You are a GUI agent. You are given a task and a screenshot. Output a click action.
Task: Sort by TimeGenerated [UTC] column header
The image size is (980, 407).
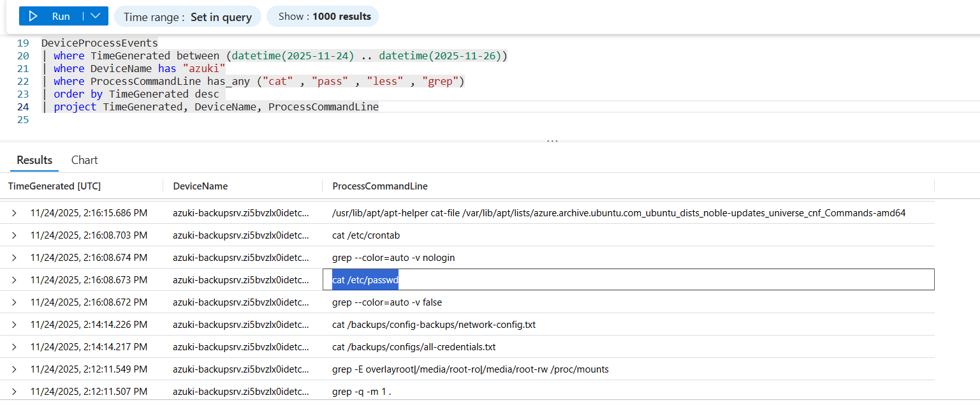click(54, 186)
